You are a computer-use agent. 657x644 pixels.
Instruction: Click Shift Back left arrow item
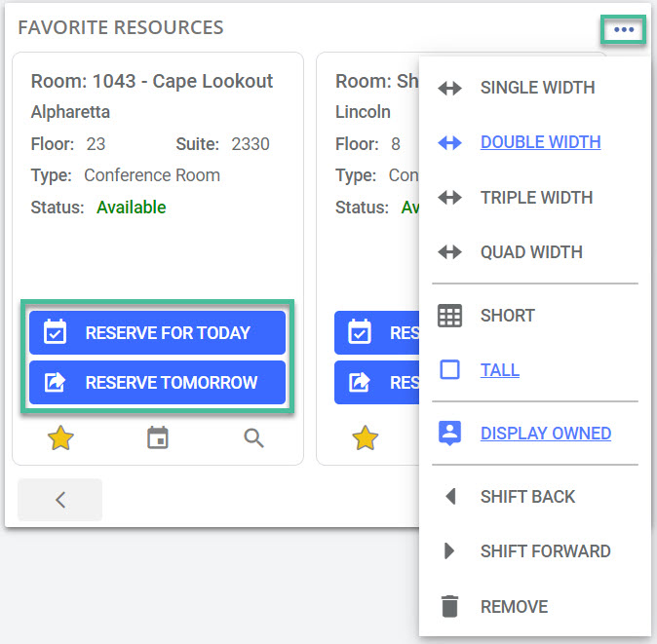(527, 497)
